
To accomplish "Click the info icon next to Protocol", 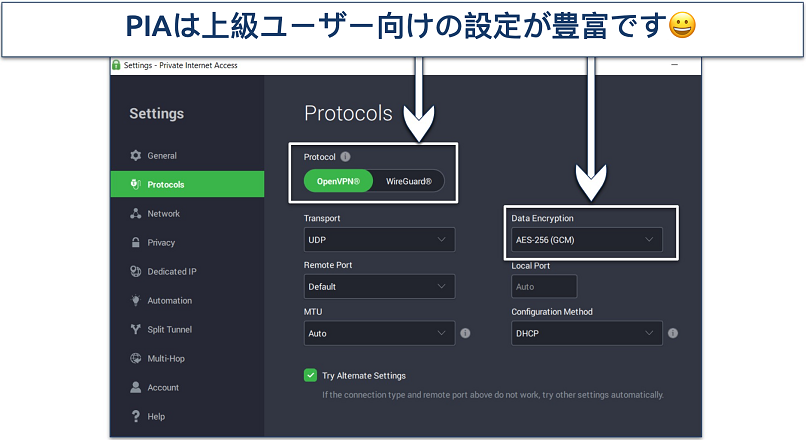I will (x=345, y=157).
